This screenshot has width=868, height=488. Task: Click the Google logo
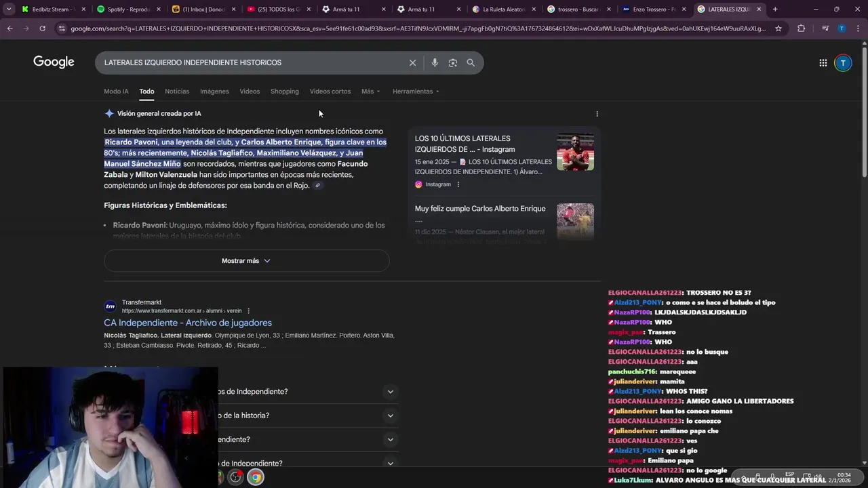coord(54,62)
